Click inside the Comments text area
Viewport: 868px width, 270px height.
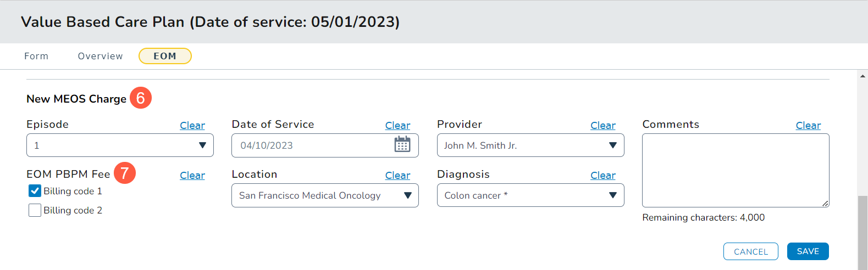pyautogui.click(x=735, y=170)
